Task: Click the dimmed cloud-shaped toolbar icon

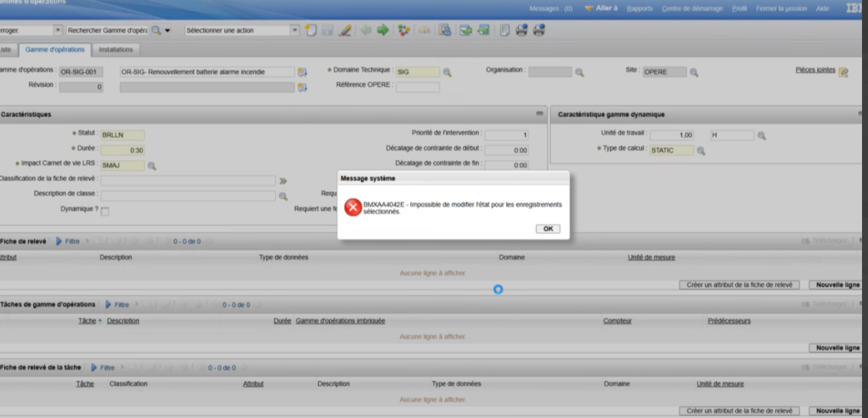Action: click(x=423, y=31)
